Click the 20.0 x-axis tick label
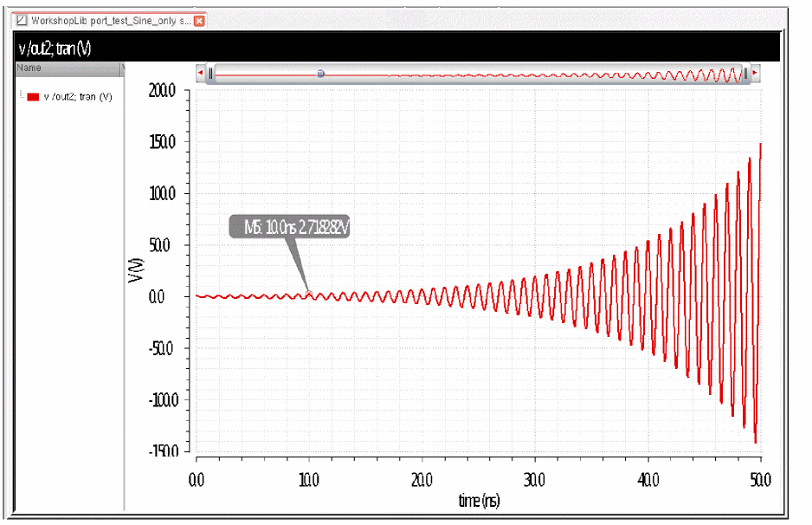The image size is (812, 525). (x=422, y=480)
